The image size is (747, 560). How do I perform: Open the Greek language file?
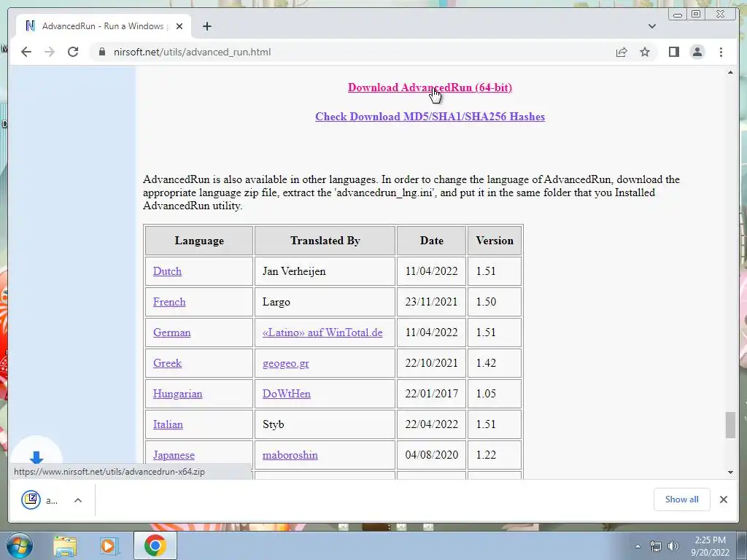point(167,363)
